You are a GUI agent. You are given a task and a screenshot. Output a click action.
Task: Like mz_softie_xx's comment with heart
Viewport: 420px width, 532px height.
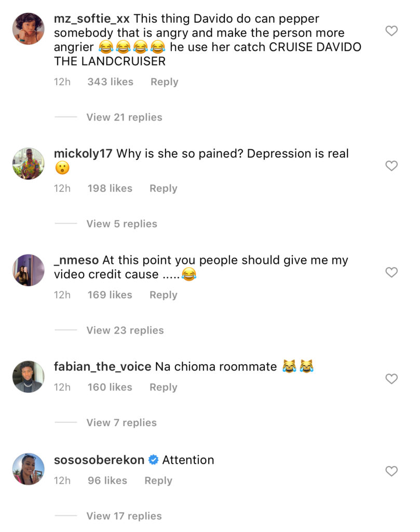tap(391, 31)
